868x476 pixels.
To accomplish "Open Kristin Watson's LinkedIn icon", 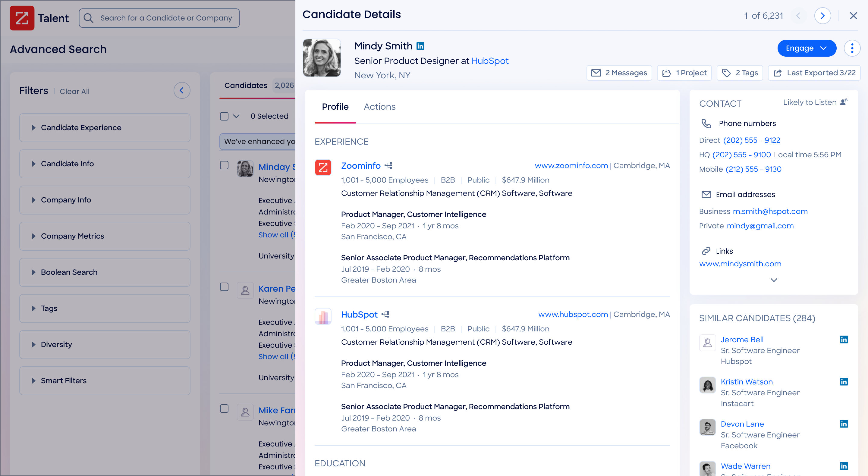I will pyautogui.click(x=843, y=381).
